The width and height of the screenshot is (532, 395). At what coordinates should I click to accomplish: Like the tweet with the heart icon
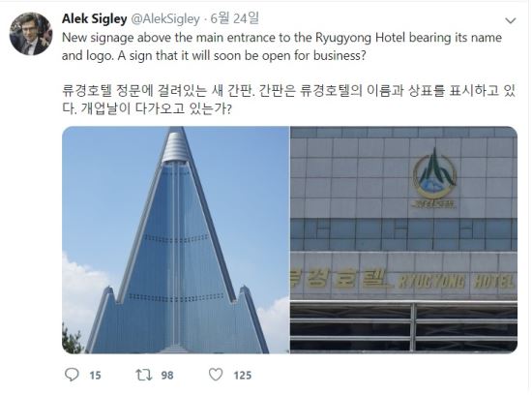pos(216,375)
